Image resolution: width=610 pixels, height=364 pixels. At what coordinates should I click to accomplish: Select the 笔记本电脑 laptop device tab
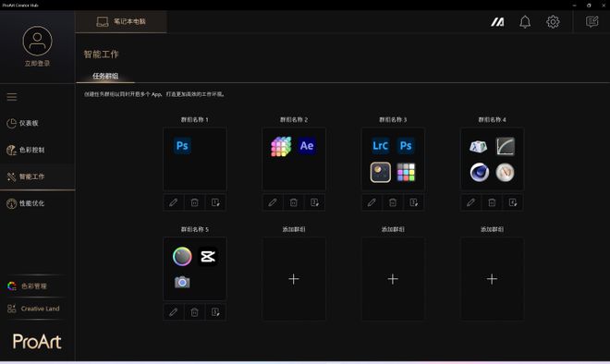point(121,21)
